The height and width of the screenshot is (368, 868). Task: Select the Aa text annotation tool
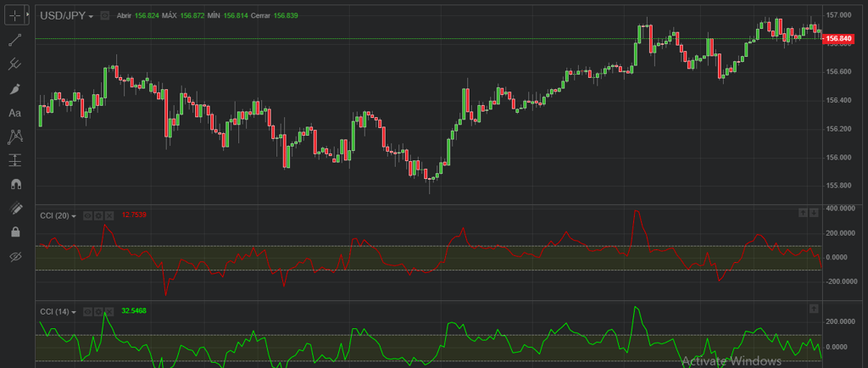click(14, 113)
